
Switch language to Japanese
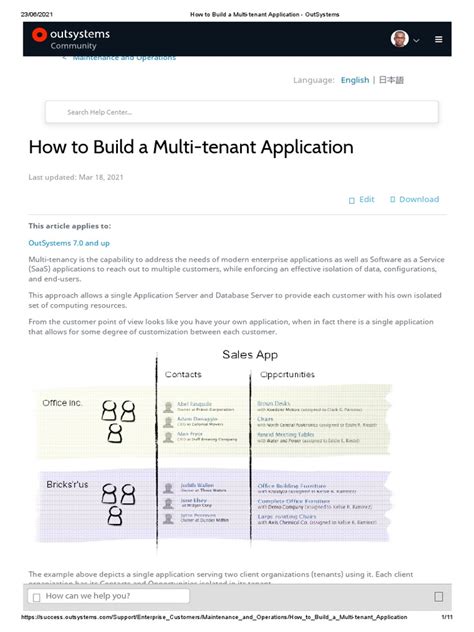point(391,80)
